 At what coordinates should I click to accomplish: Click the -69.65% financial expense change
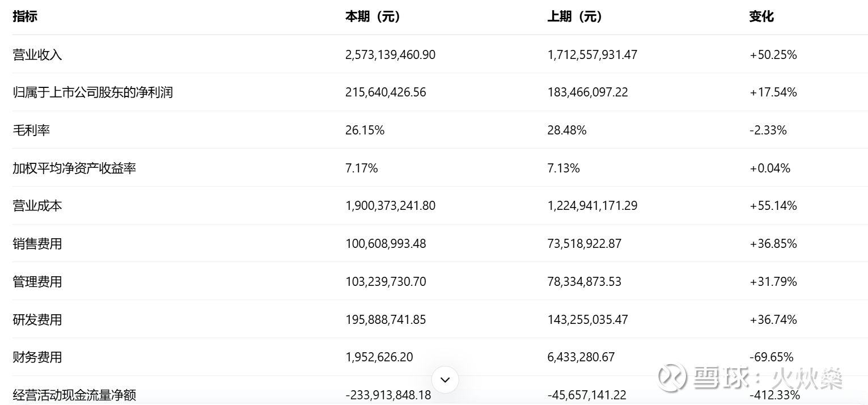[771, 357]
